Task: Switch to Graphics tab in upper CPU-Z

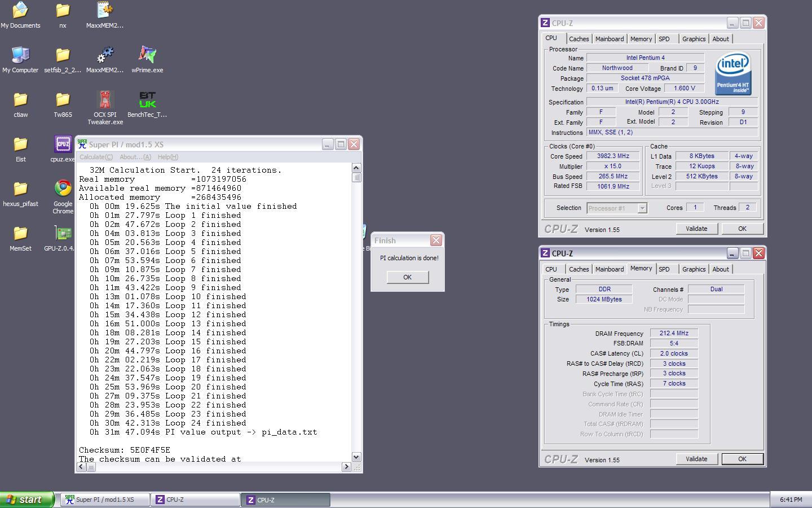Action: point(694,39)
